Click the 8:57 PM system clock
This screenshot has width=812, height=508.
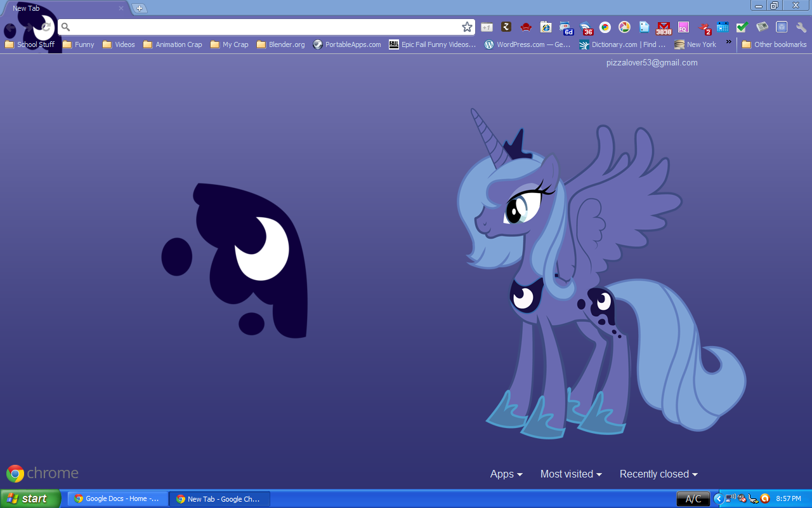(x=789, y=499)
